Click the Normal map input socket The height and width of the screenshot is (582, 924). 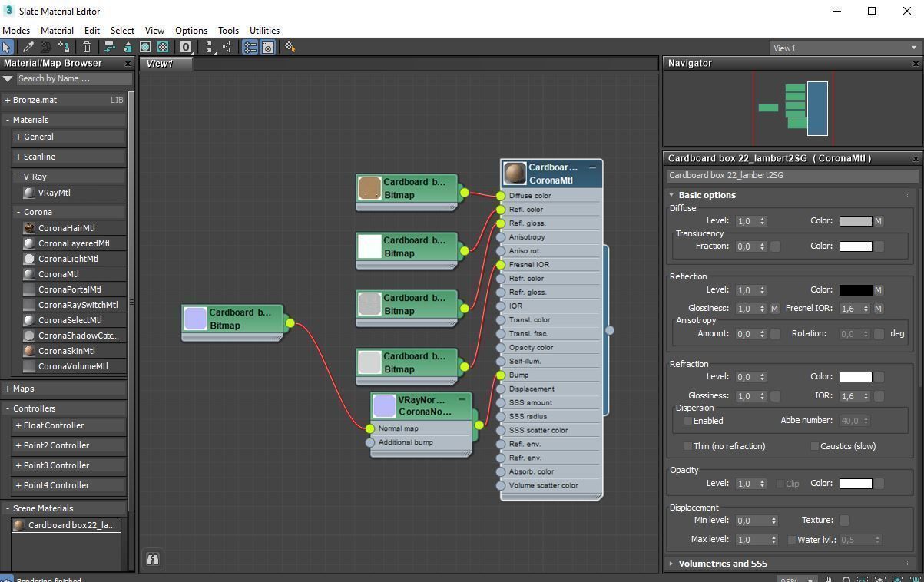(370, 429)
